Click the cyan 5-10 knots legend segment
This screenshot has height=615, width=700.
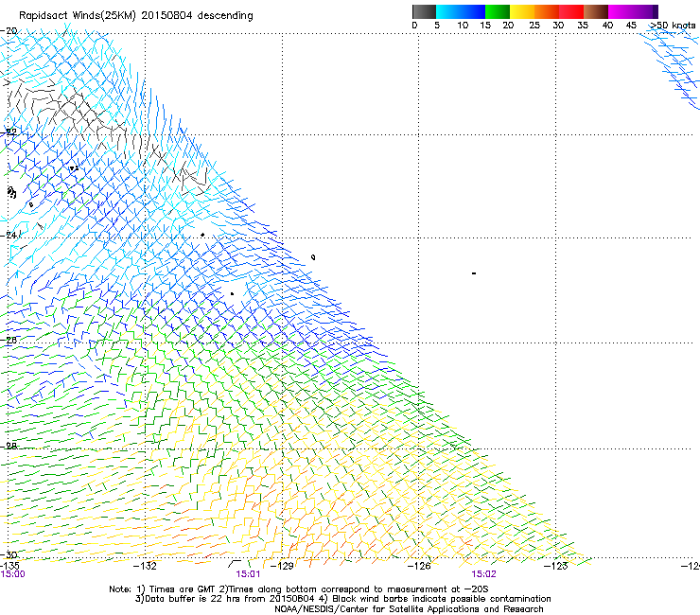tap(448, 11)
